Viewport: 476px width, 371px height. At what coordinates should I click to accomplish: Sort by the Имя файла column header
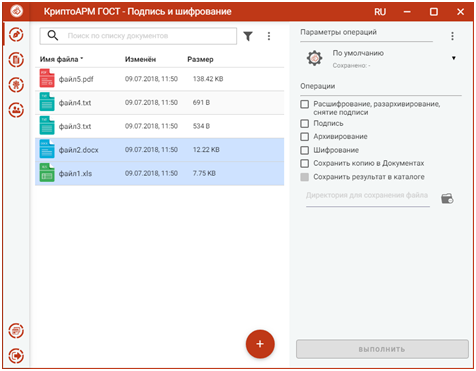coord(59,59)
